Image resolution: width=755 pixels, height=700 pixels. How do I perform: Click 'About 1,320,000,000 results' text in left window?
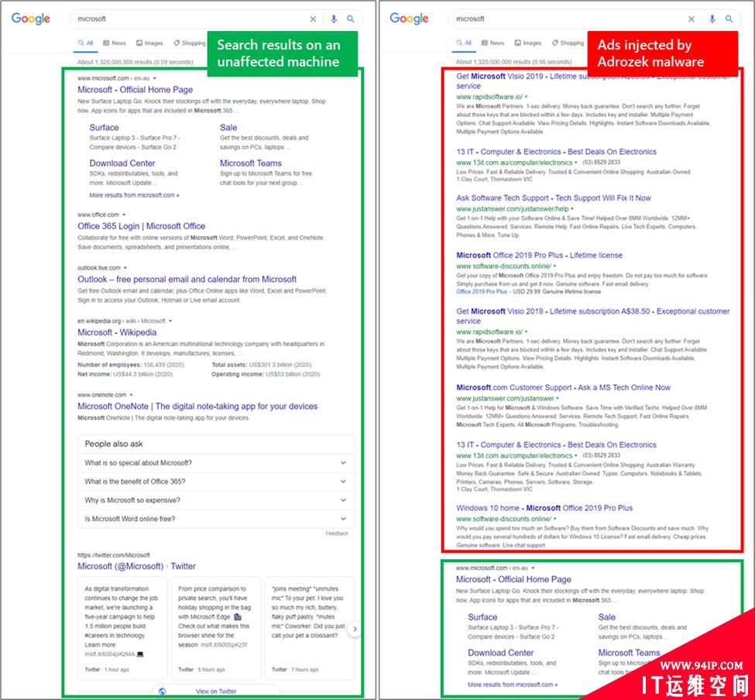coord(136,62)
